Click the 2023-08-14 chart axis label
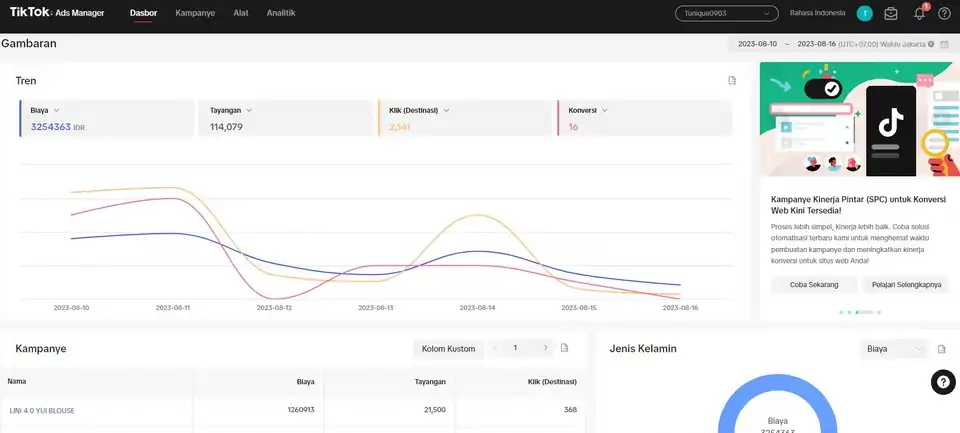Screen dimensions: 960x433 pyautogui.click(x=477, y=308)
